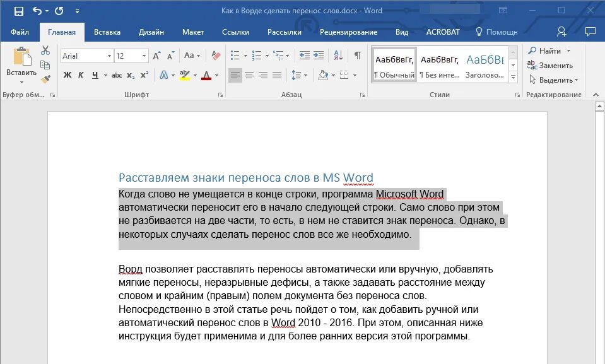Image resolution: width=605 pixels, height=364 pixels.
Task: Open the Рецензирование tab
Action: pos(348,32)
